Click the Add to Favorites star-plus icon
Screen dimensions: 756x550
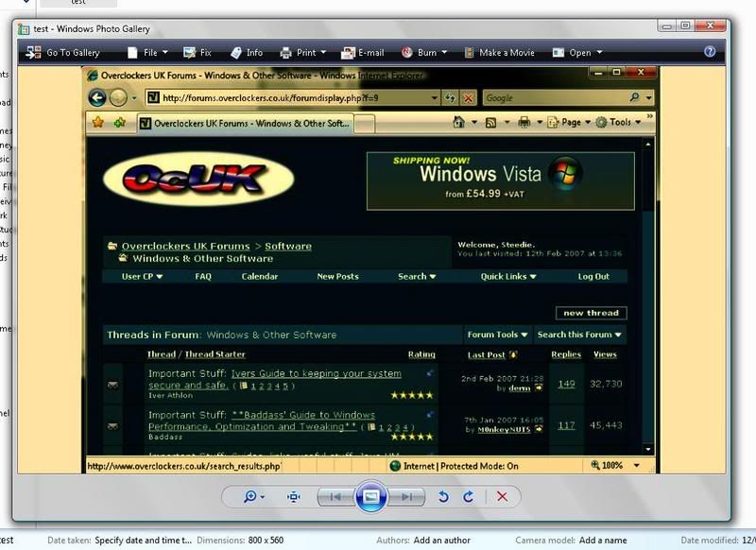[120, 123]
